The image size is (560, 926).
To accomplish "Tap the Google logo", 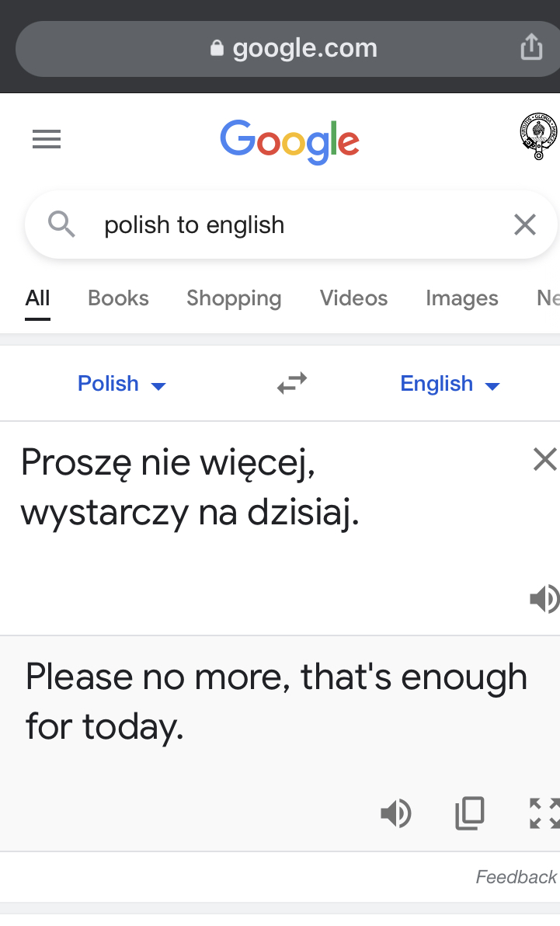I will click(x=290, y=141).
